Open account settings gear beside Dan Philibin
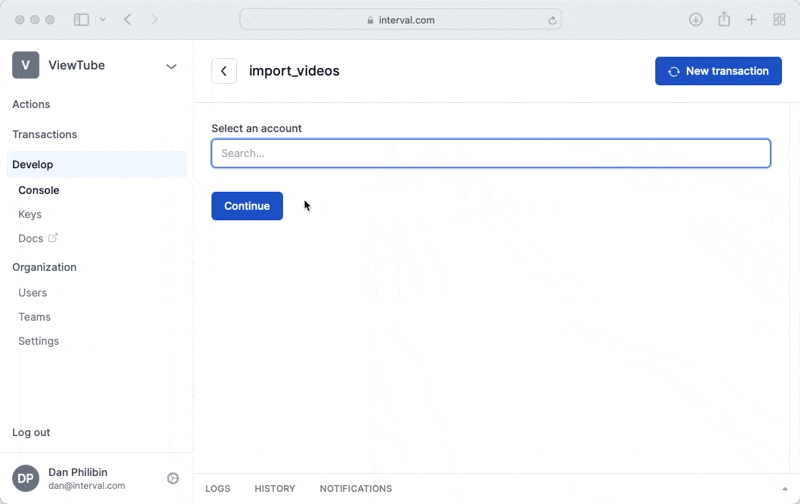Image resolution: width=800 pixels, height=504 pixels. [x=173, y=478]
